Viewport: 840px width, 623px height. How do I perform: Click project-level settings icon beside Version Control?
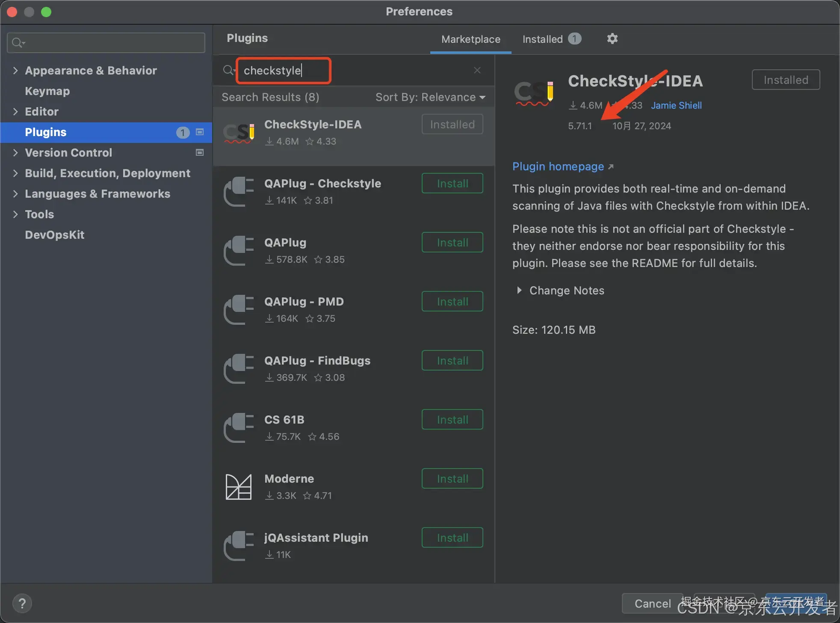[200, 152]
